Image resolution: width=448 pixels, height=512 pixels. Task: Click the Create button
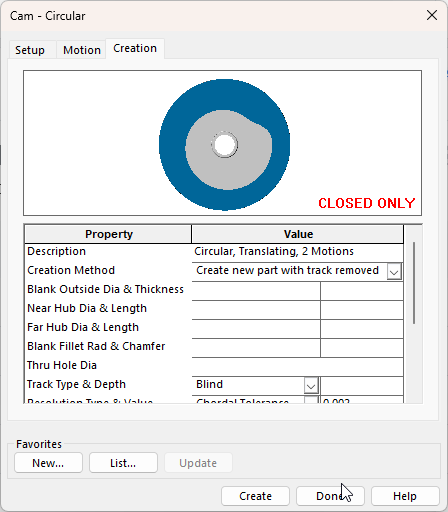(x=255, y=496)
